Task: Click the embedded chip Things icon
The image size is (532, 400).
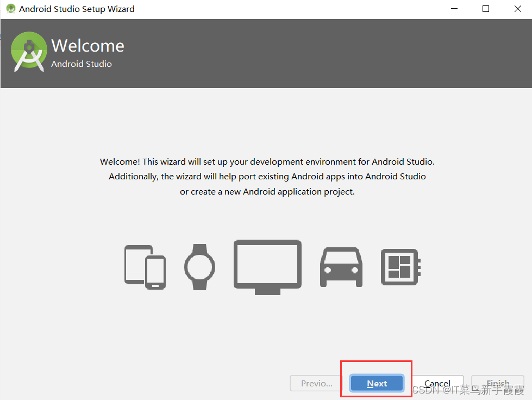Action: pos(400,267)
